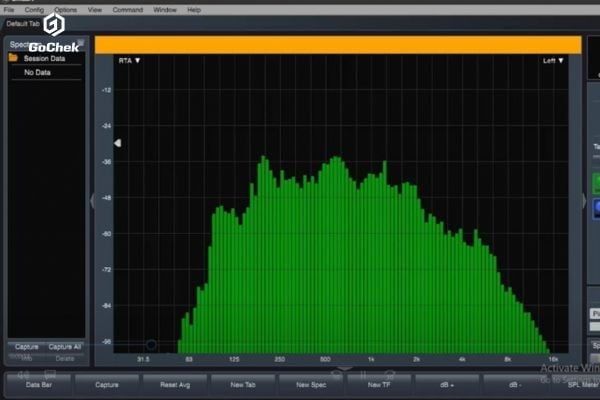The height and width of the screenshot is (400, 600).
Task: Open the Command menu
Action: point(128,10)
